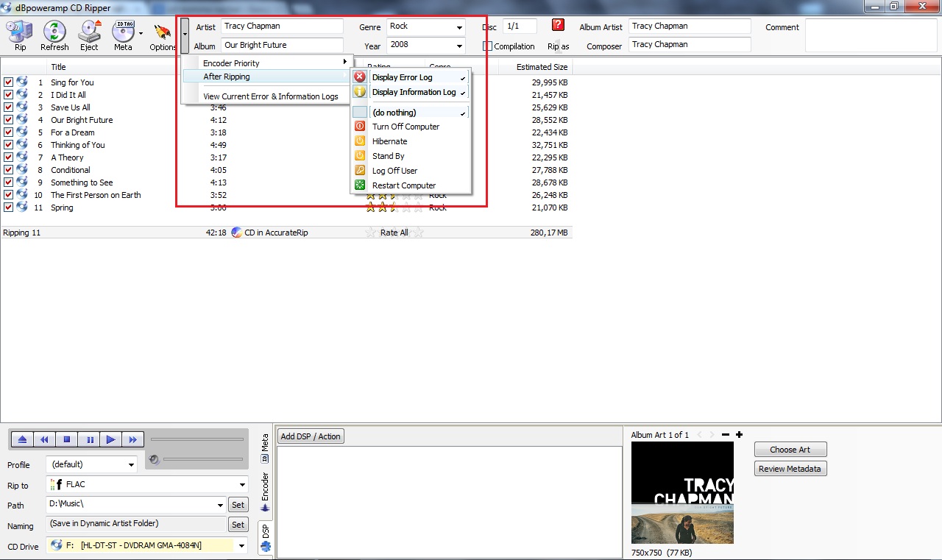Click the Artist text field

click(282, 26)
